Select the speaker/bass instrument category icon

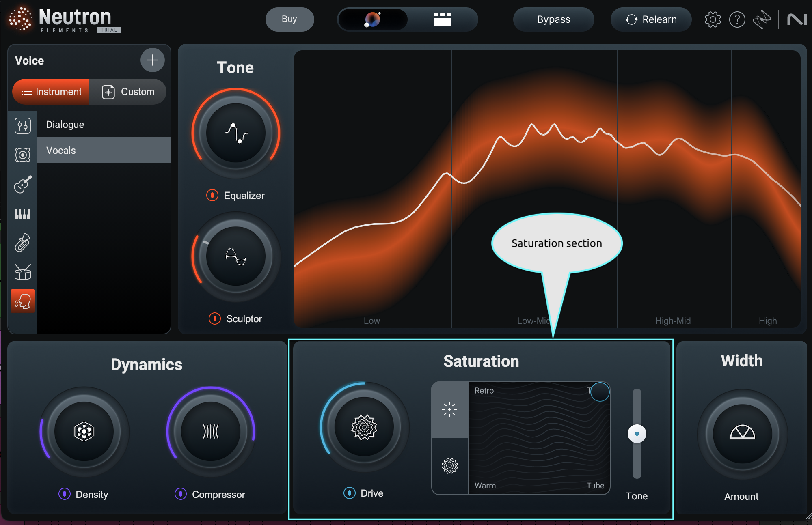23,155
